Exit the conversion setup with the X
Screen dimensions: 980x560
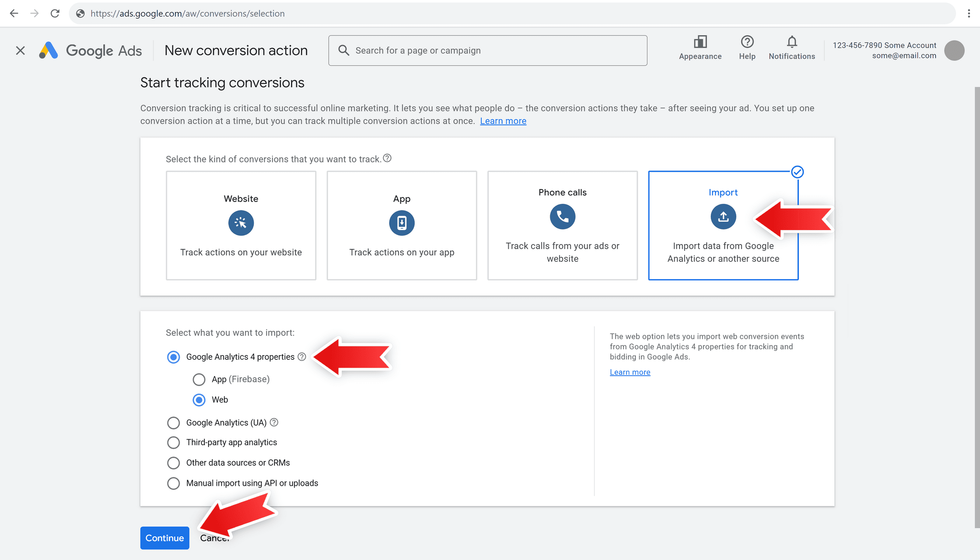pos(20,50)
